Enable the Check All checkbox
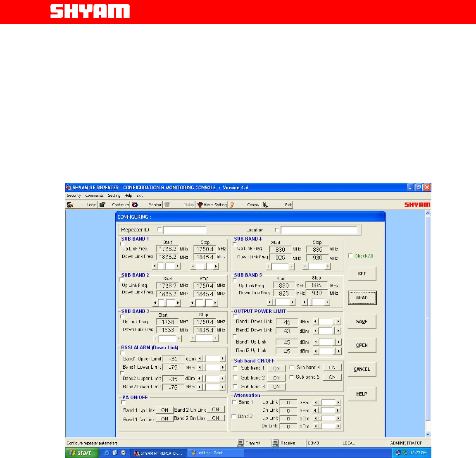476x458 pixels. (351, 256)
